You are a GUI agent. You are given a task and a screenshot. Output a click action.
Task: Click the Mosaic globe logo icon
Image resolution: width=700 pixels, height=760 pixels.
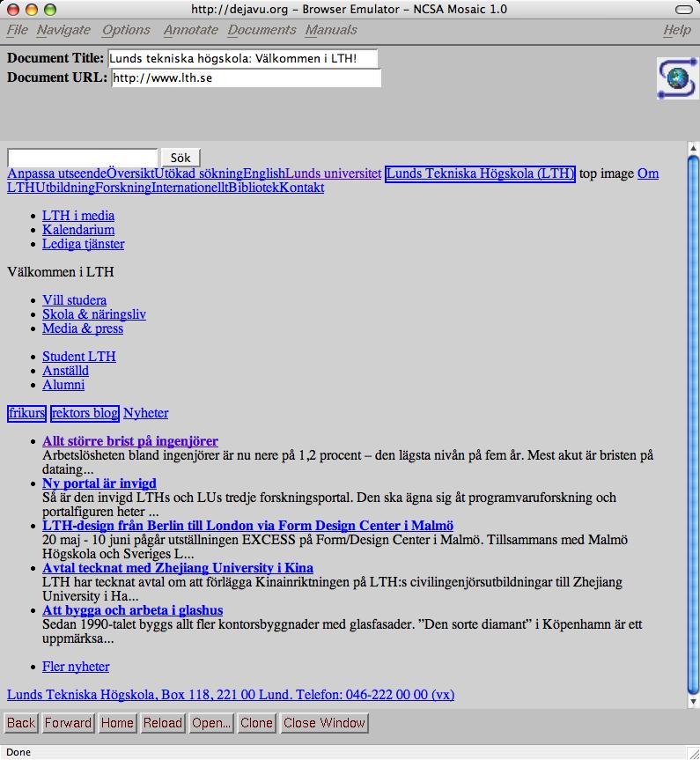[678, 78]
